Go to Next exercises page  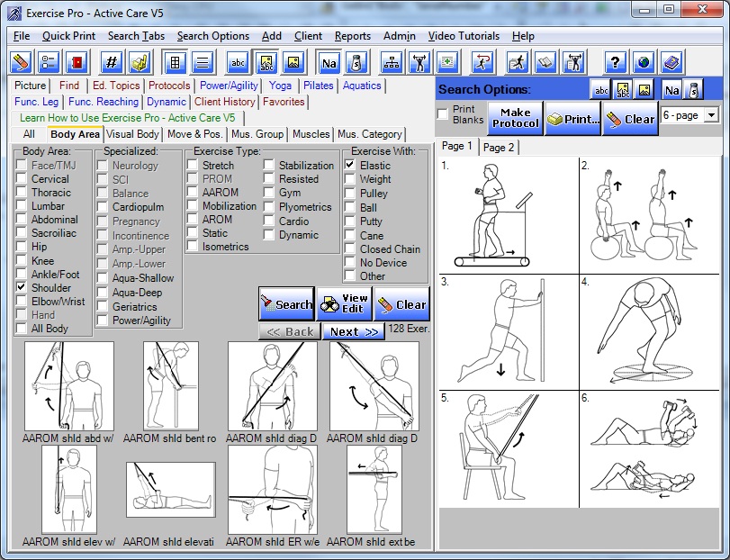coord(354,331)
